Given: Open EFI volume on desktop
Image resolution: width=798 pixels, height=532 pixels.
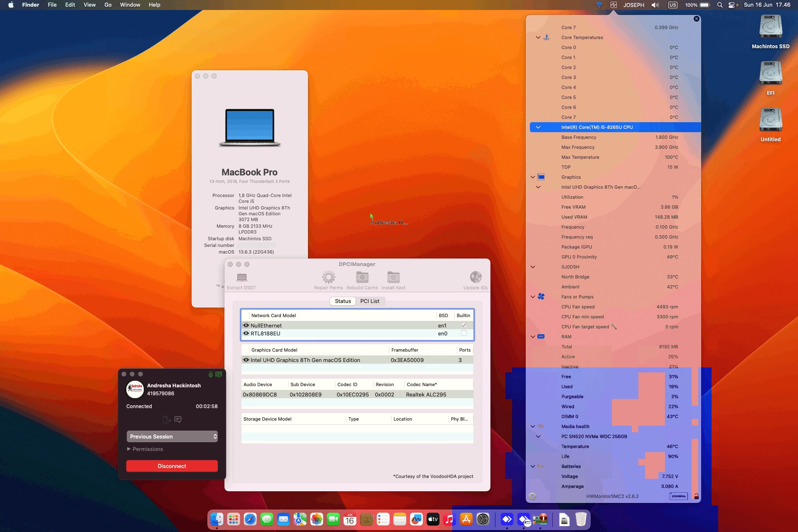Looking at the screenshot, I should pos(771,78).
